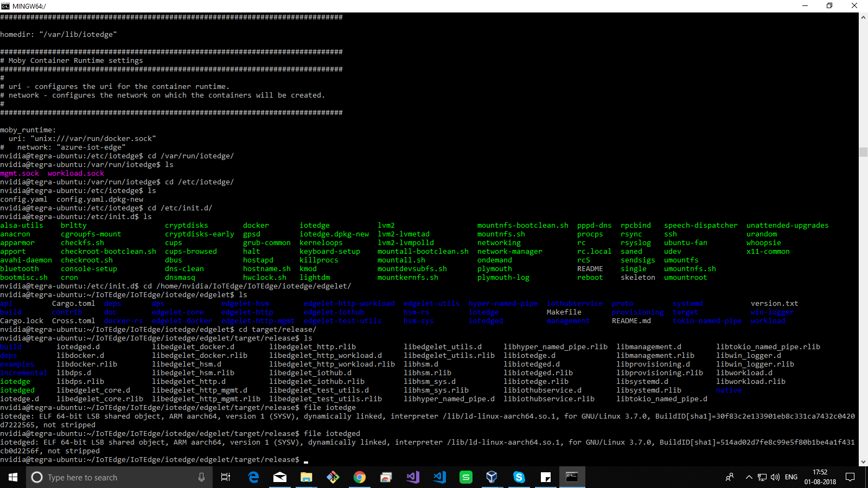868x488 pixels.
Task: Activate Cortana voice search microphone
Action: pyautogui.click(x=201, y=477)
